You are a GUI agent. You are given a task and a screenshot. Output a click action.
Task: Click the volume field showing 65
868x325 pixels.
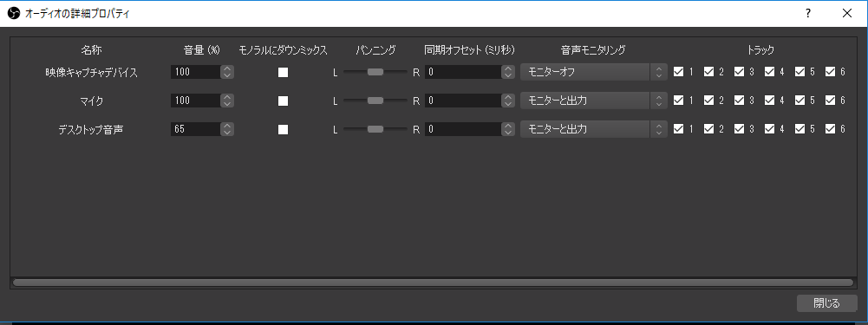[195, 129]
